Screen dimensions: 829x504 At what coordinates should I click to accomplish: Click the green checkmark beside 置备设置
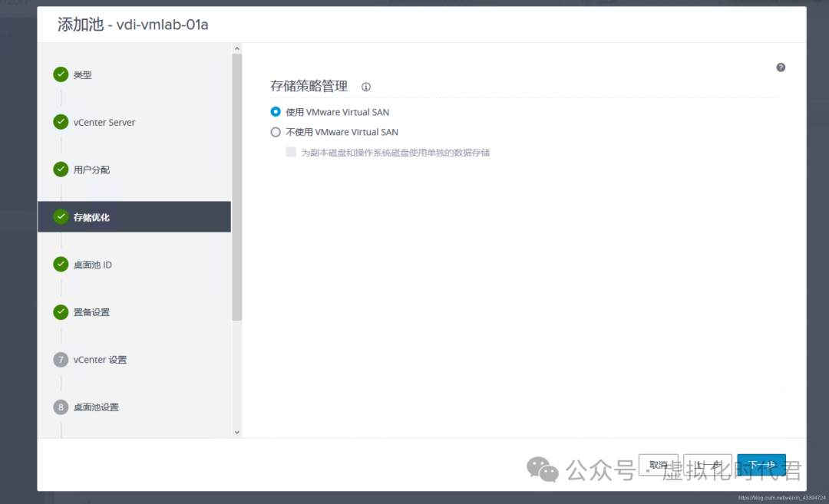61,312
